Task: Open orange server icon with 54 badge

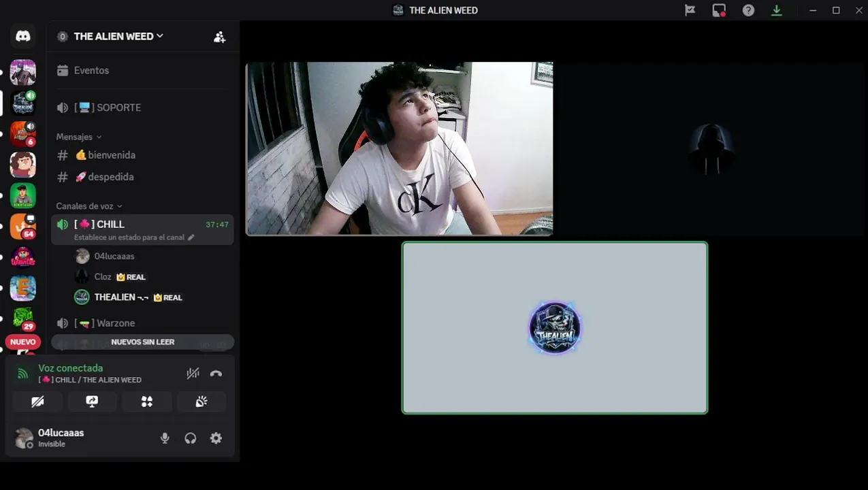Action: (22, 226)
